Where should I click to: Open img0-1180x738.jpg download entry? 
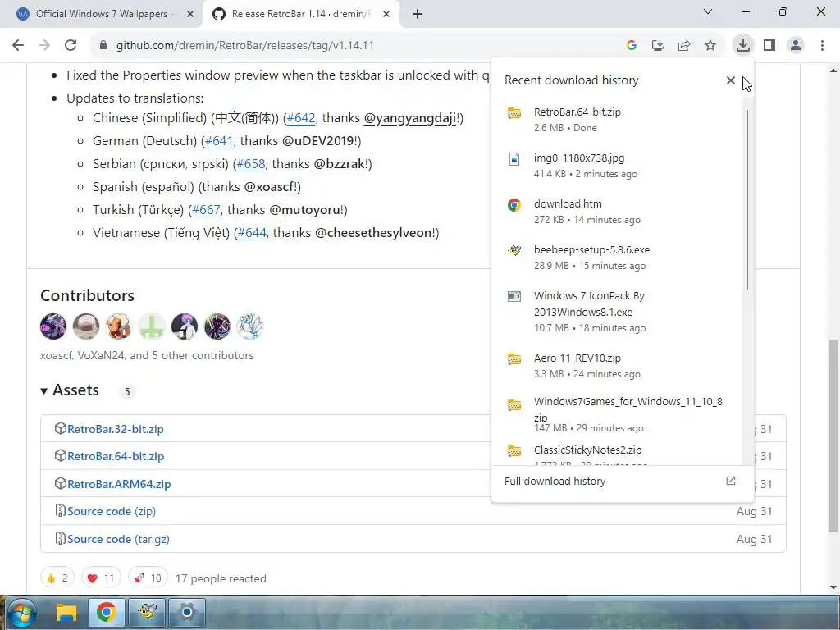coord(619,166)
